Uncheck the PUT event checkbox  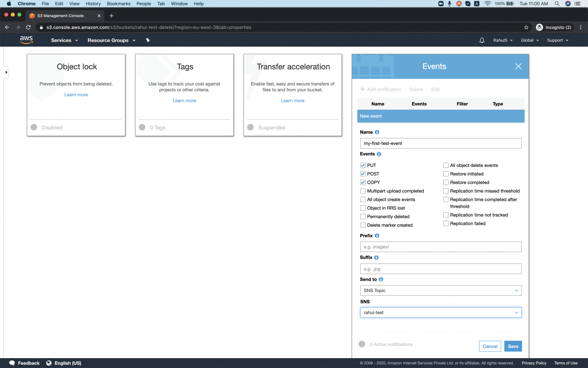(363, 165)
